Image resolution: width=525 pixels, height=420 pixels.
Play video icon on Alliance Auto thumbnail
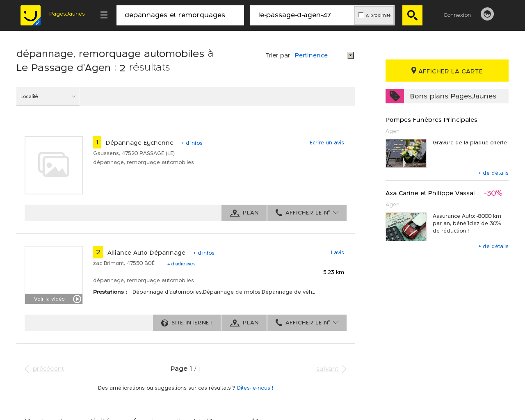coord(77,299)
